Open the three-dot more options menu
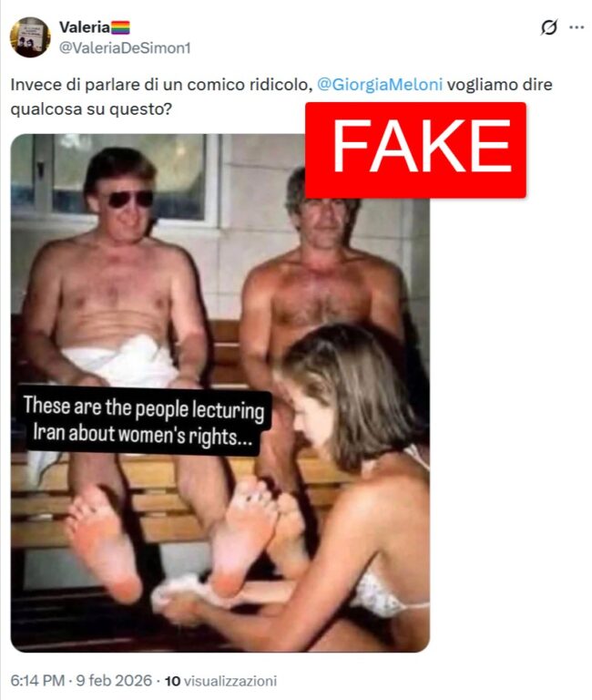The image size is (592, 700). click(x=577, y=27)
